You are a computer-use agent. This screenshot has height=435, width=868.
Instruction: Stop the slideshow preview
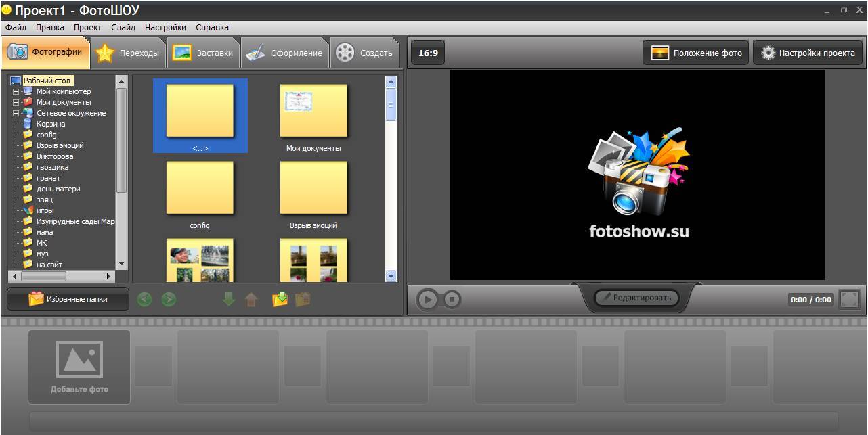pos(451,299)
